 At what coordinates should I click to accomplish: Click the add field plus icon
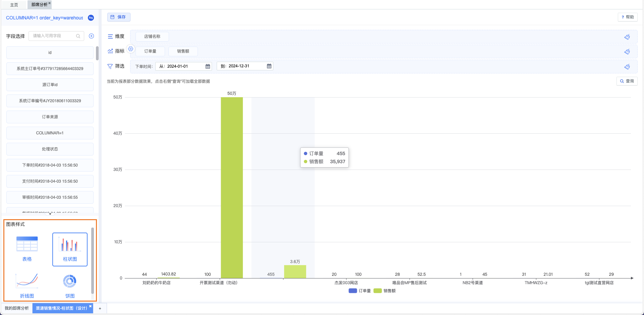click(91, 36)
